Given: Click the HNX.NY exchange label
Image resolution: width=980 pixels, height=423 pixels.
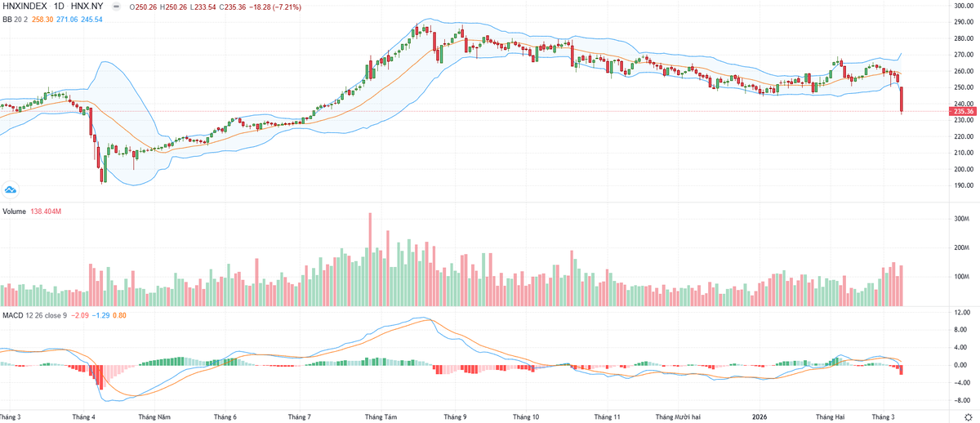Looking at the screenshot, I should [87, 5].
